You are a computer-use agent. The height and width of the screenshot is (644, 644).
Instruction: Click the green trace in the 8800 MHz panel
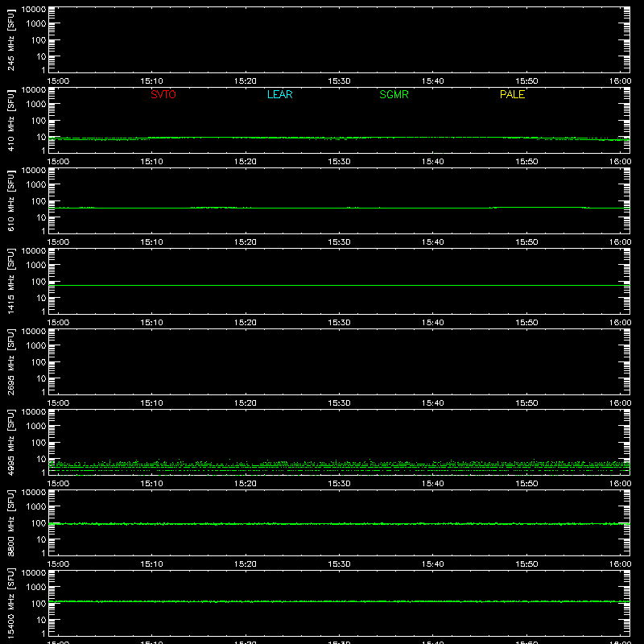click(339, 524)
